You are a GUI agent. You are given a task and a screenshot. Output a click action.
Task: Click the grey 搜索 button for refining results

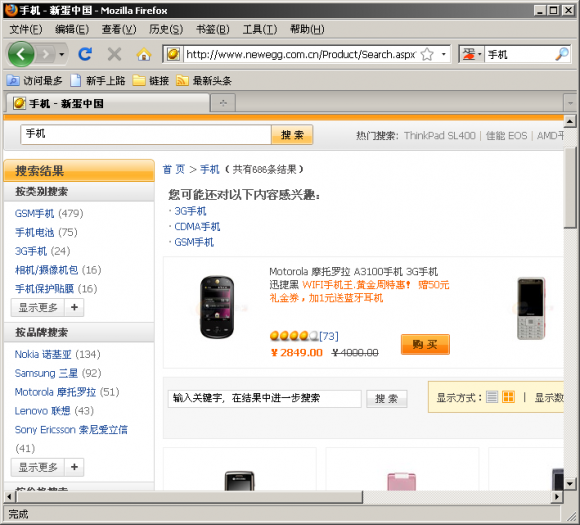point(387,399)
